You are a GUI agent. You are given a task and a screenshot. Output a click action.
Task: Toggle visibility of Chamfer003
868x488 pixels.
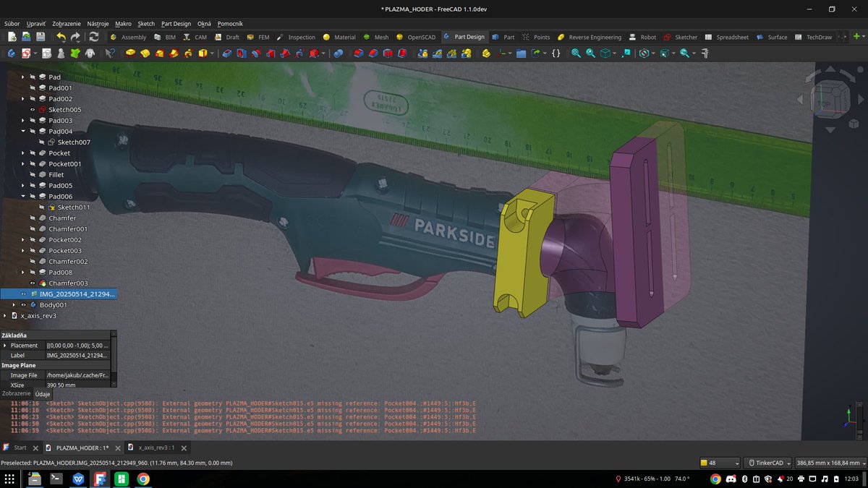coord(33,283)
